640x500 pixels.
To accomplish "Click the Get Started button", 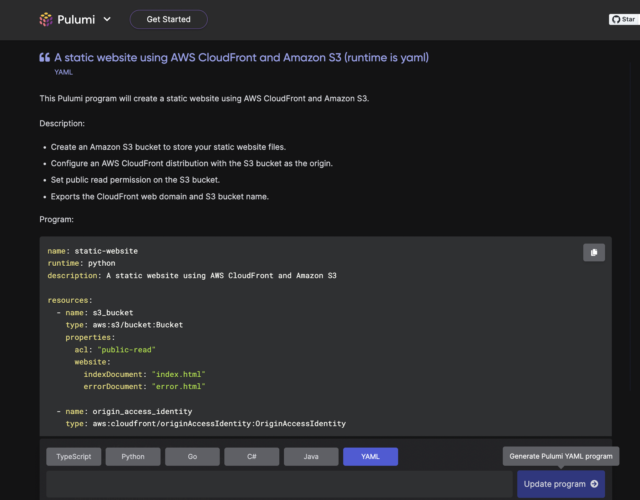I will (169, 19).
